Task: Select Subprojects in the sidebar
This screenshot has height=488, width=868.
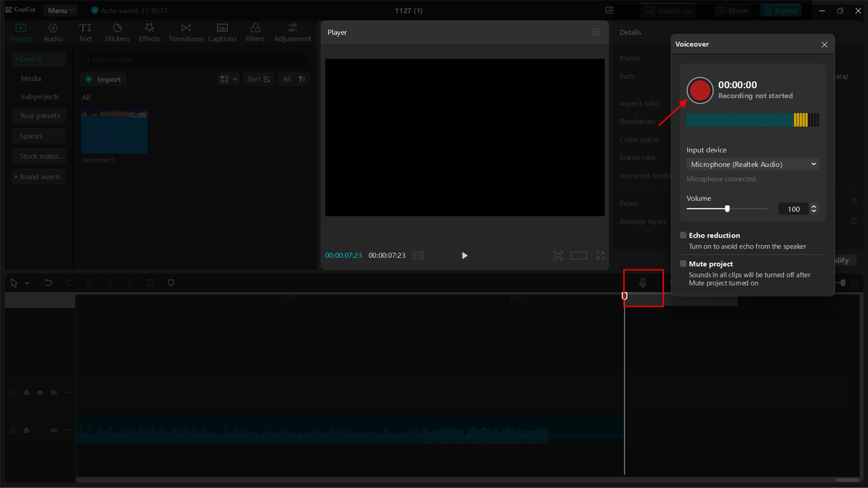Action: (x=39, y=97)
